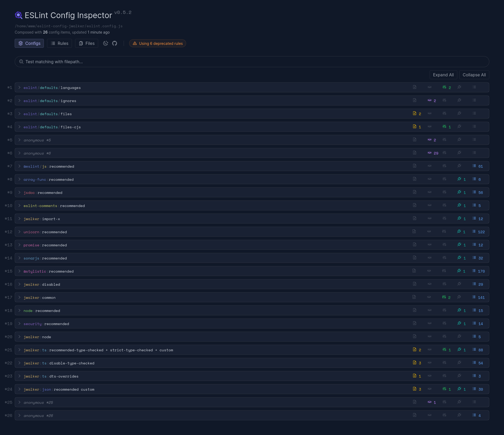Screen dimensions: 504x435
Task: Toggle dark mode moon icon
Action: [106, 43]
